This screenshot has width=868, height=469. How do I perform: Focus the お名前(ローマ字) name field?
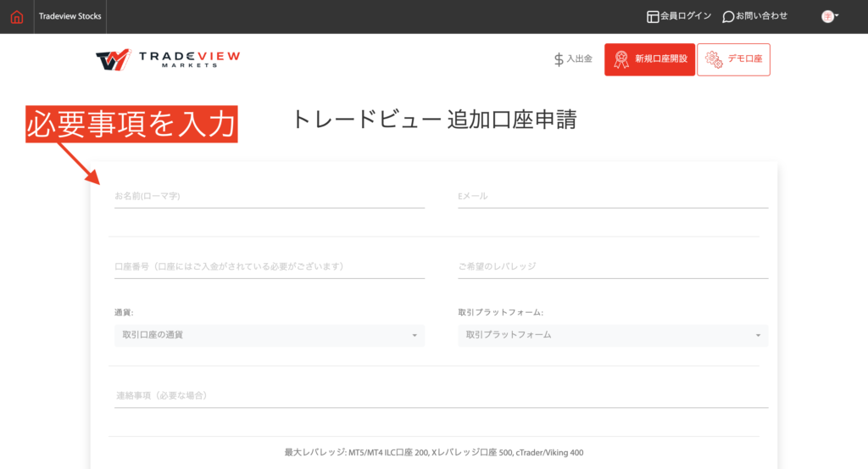270,197
